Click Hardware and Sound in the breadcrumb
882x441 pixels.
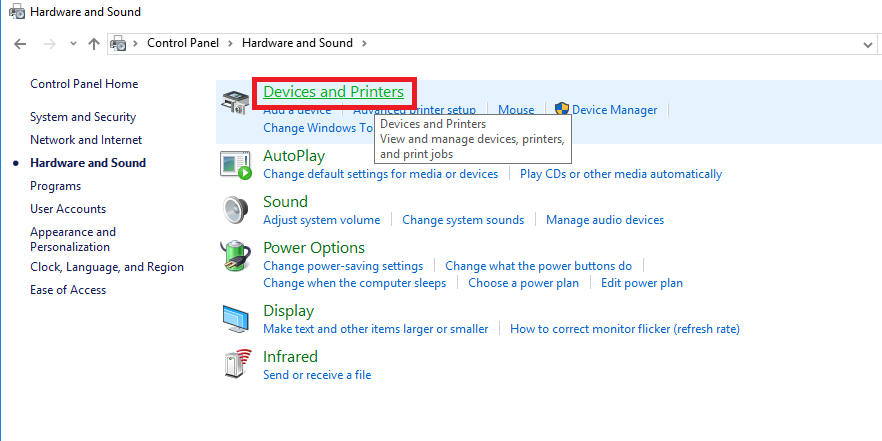[x=297, y=43]
